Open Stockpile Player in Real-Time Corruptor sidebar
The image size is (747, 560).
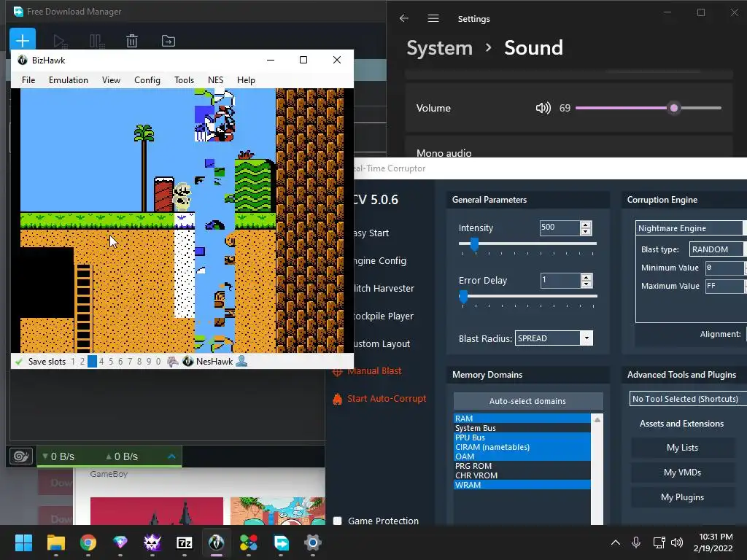(384, 316)
